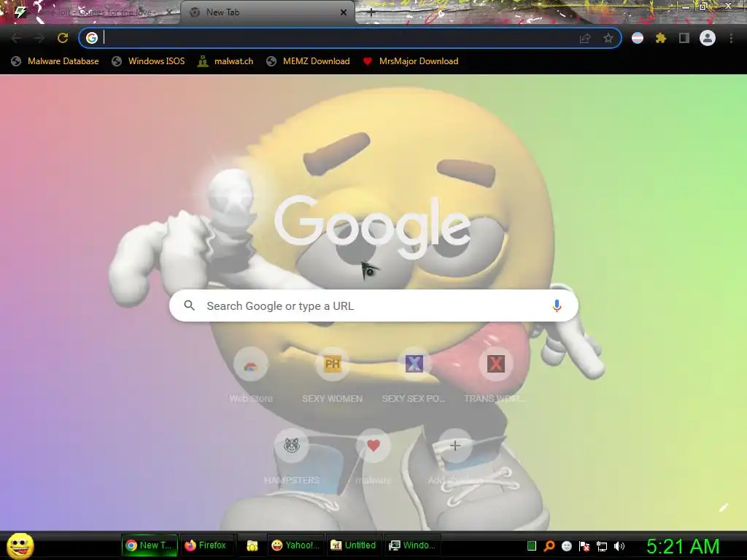Start voice search with microphone icon
This screenshot has height=560, width=747.
(557, 306)
